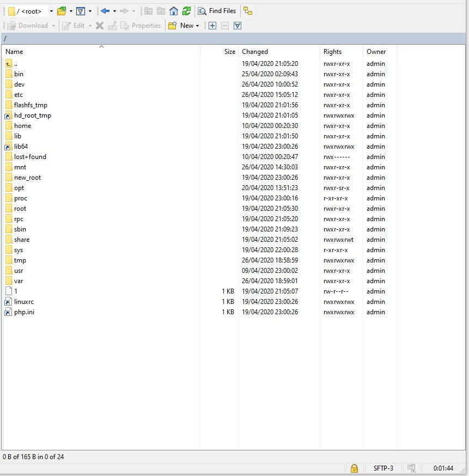The image size is (469, 476).
Task: Click the select files plus icon
Action: [212, 26]
